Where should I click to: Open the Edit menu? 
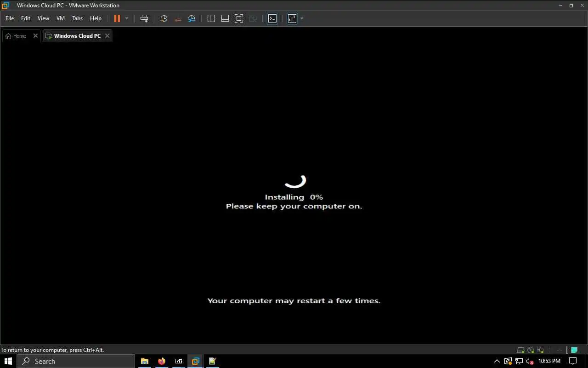(x=26, y=18)
